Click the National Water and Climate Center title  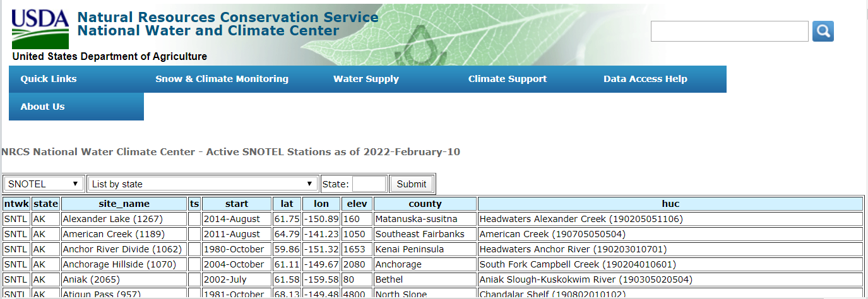(x=208, y=30)
